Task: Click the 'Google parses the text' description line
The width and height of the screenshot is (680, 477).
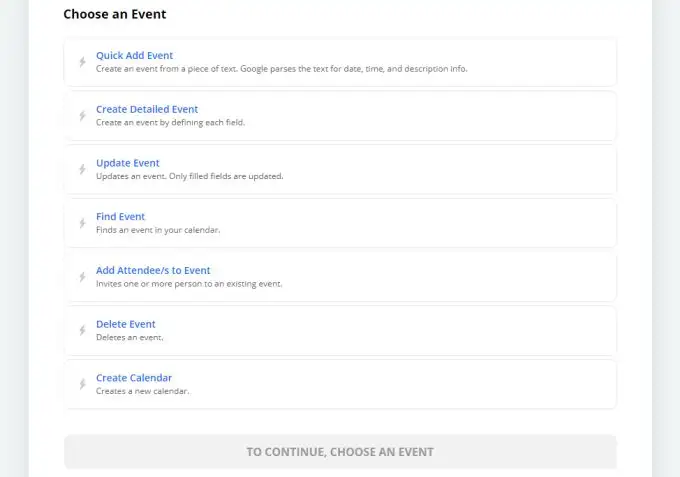Action: point(281,69)
